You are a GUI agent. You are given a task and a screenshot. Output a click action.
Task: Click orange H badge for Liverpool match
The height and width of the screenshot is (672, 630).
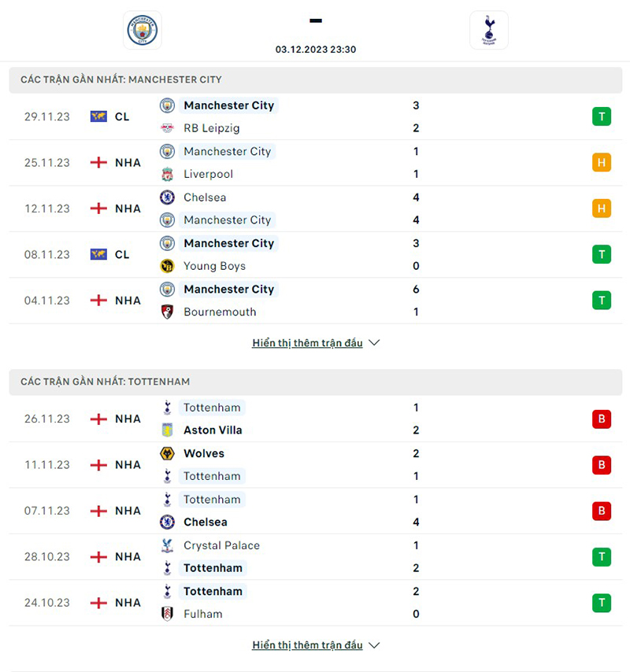click(602, 163)
